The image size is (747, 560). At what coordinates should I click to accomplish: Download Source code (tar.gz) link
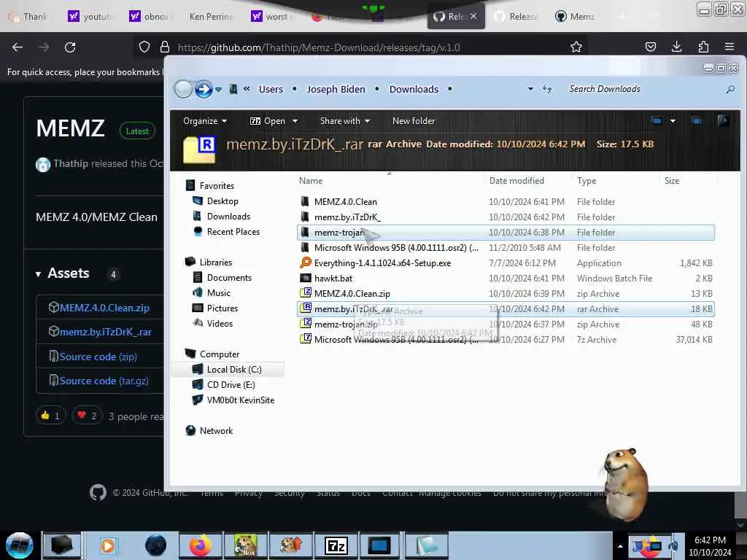tap(104, 381)
